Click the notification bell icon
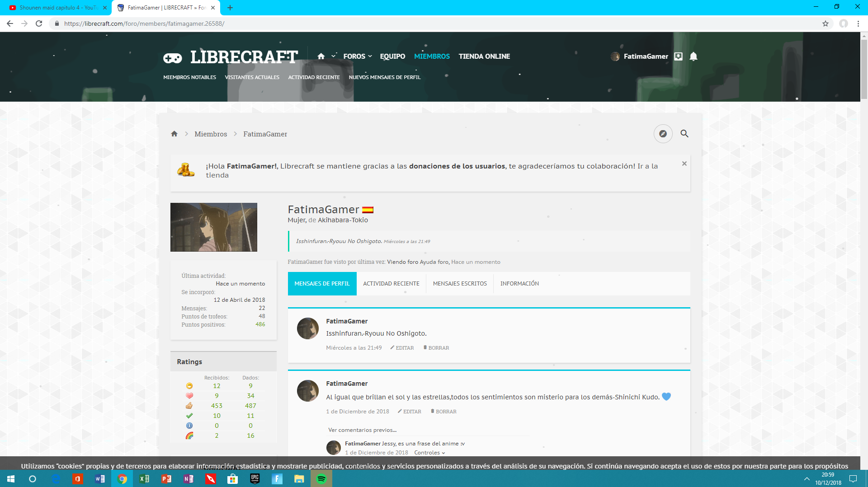This screenshot has width=868, height=487. (x=693, y=56)
